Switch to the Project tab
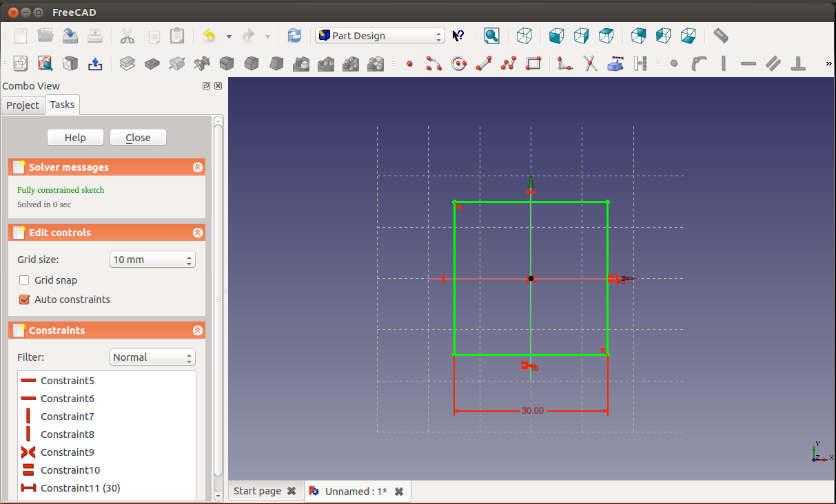836x504 pixels. click(x=23, y=105)
